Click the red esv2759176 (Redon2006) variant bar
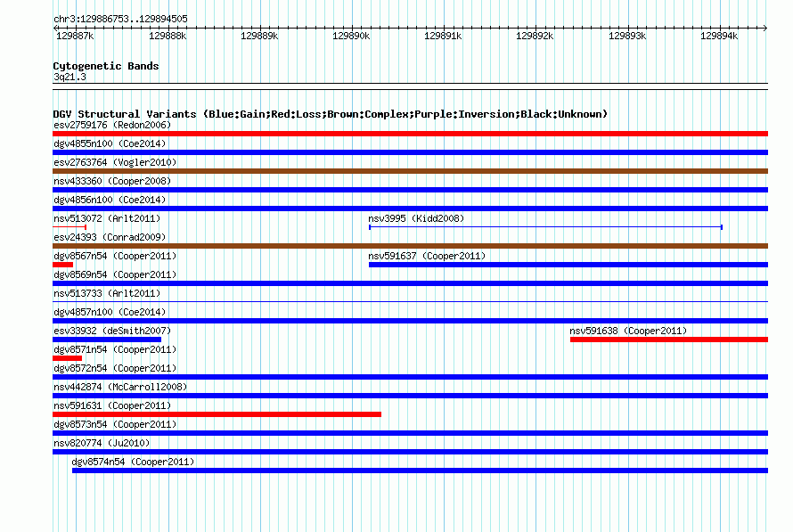 (x=410, y=134)
